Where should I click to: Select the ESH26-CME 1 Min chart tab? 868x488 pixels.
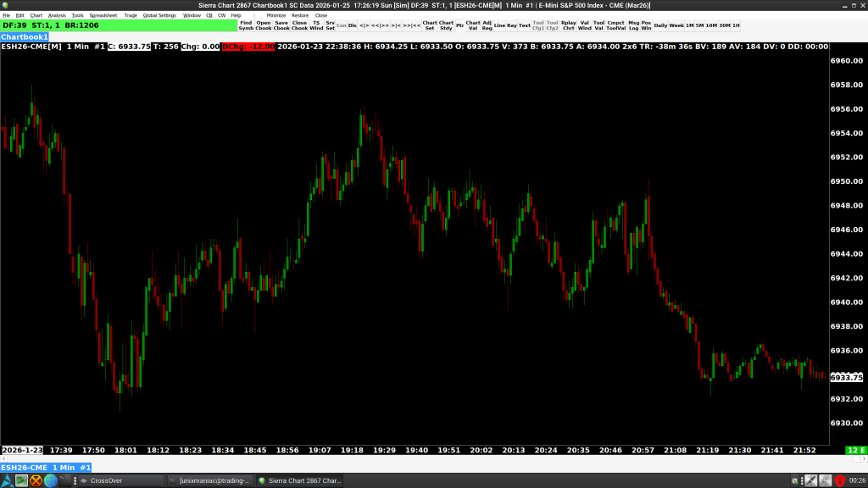click(x=46, y=468)
